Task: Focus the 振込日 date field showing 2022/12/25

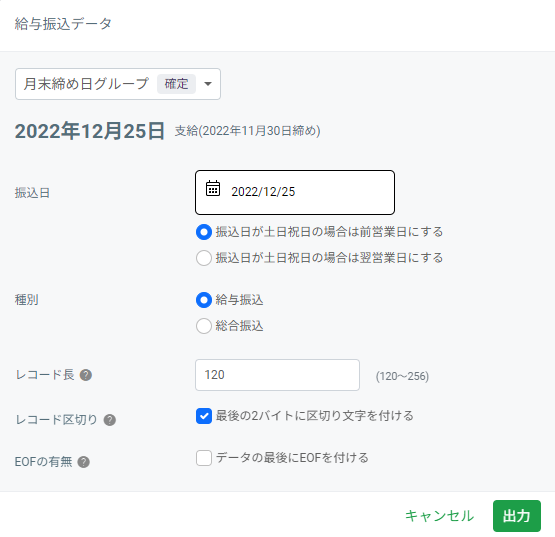Action: pos(295,192)
